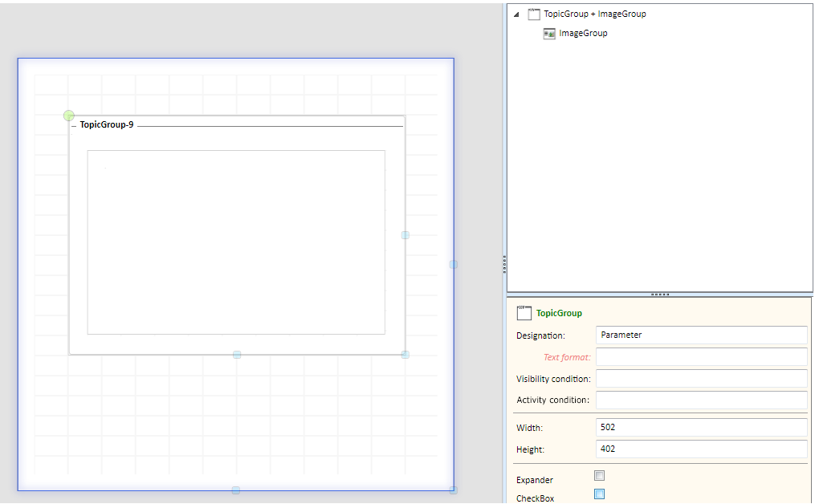
Task: Select the TopicGroup + ImageGroup tree label
Action: point(594,14)
